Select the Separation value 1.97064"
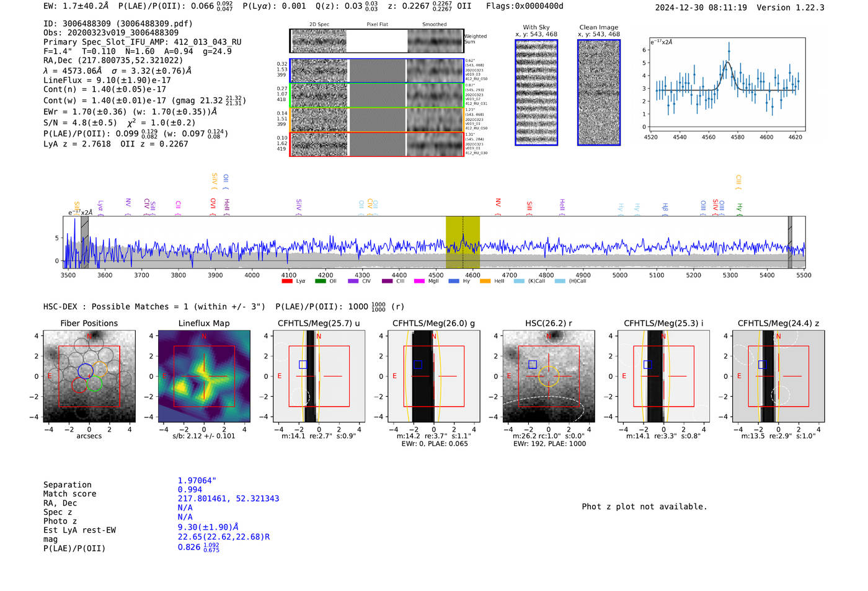This screenshot has height=591, width=868. [x=197, y=481]
